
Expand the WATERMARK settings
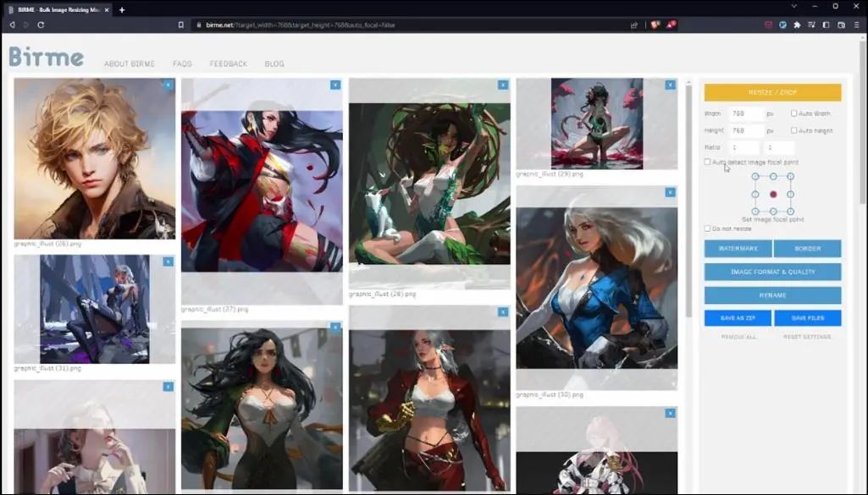click(x=738, y=248)
